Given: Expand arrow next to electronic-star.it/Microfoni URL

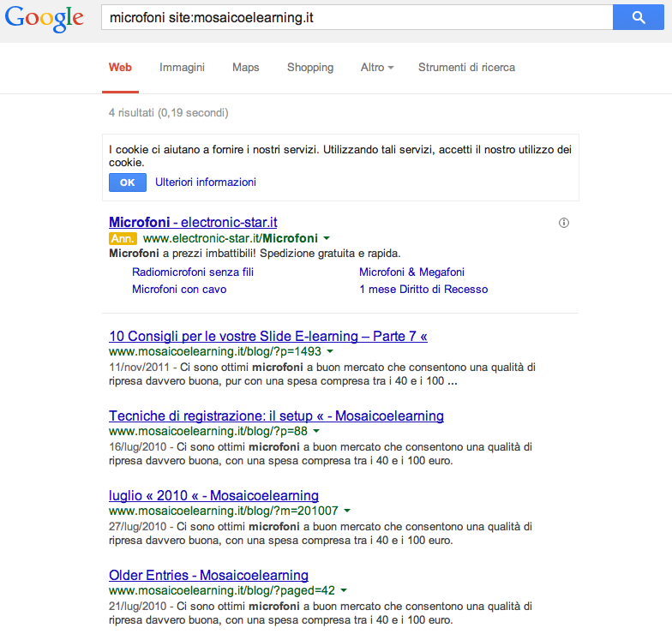Looking at the screenshot, I should [327, 238].
